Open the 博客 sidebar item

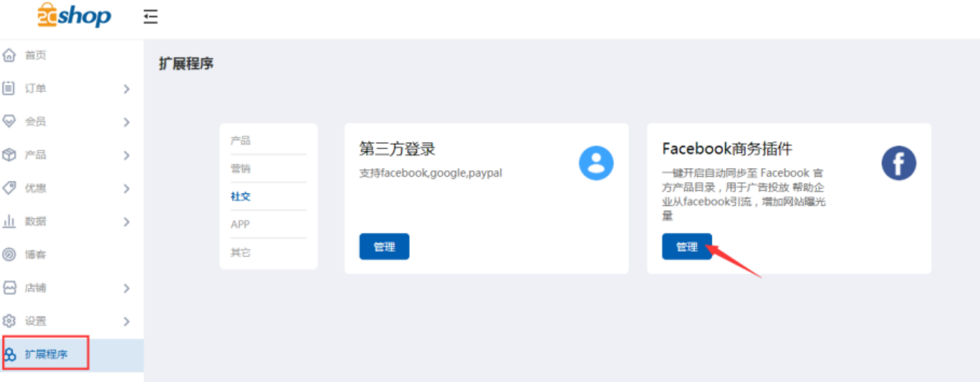(x=72, y=254)
